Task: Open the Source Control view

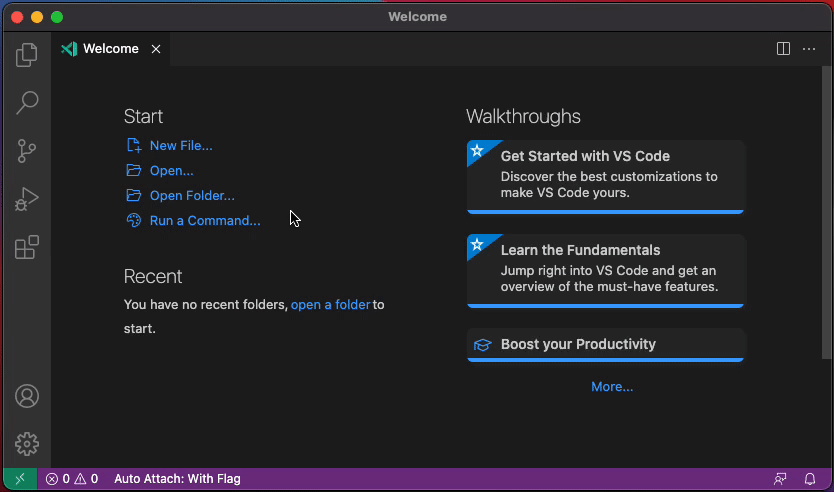Action: click(x=27, y=151)
